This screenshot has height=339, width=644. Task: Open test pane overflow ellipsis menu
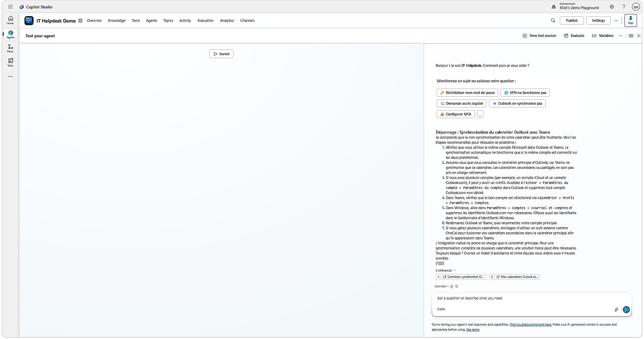(621, 36)
